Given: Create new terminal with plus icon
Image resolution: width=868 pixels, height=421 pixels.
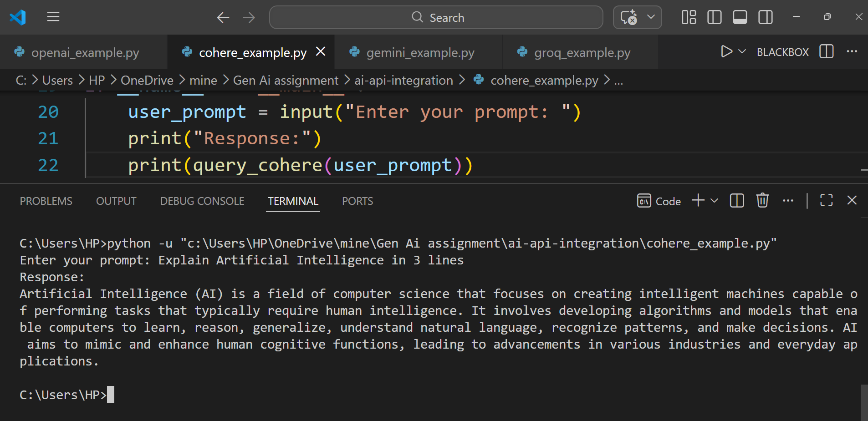Looking at the screenshot, I should (x=698, y=200).
